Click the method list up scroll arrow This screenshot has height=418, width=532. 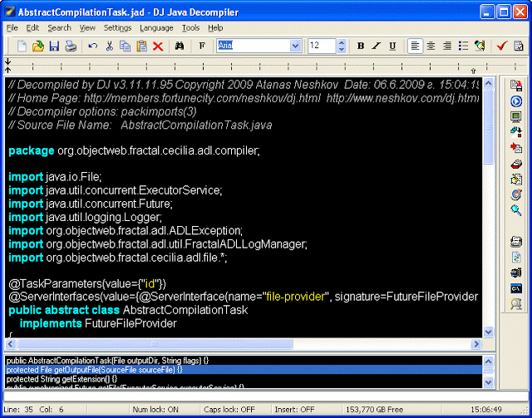(488, 361)
